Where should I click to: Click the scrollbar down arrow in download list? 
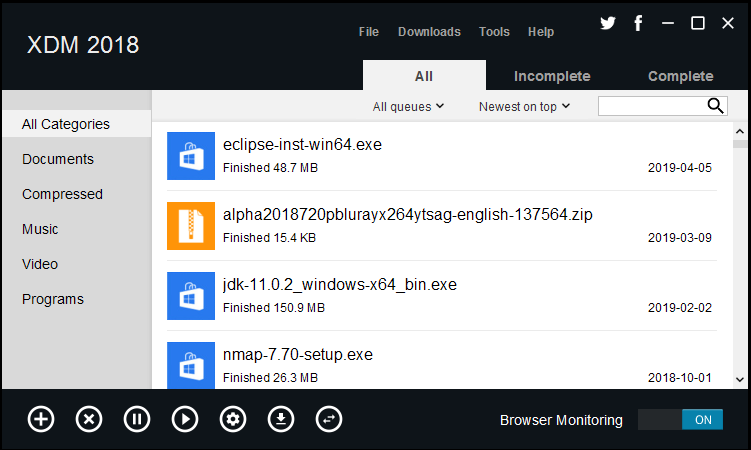click(x=740, y=379)
